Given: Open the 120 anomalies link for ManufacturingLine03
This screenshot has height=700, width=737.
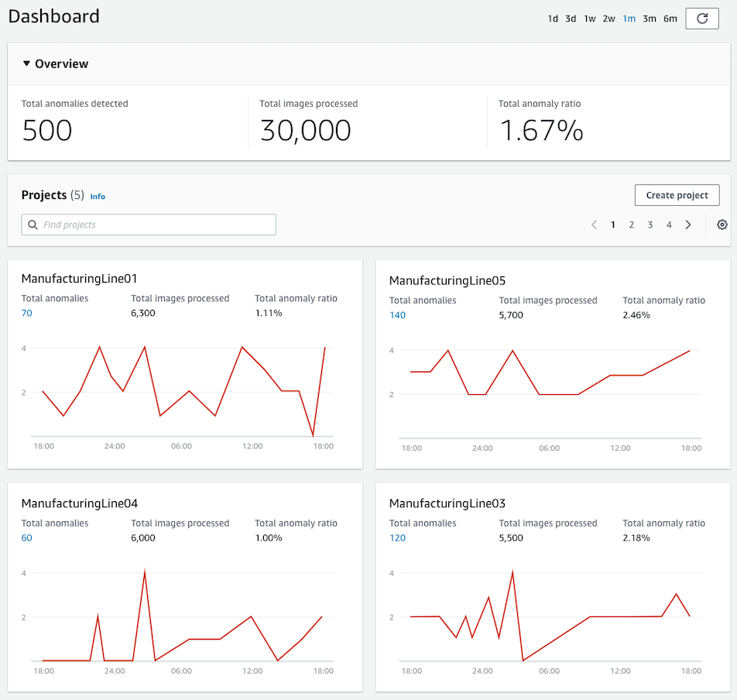Looking at the screenshot, I should click(x=398, y=538).
